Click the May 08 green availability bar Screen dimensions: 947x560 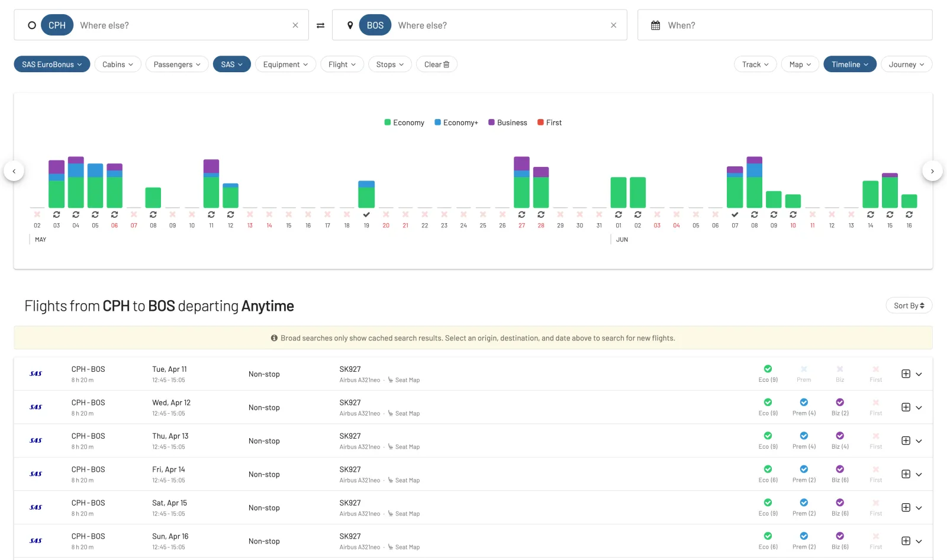(153, 198)
